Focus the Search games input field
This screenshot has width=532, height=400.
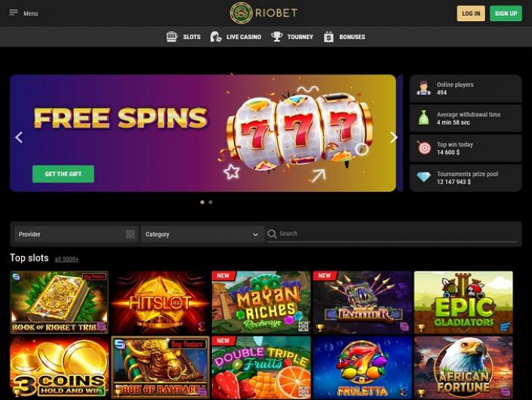click(x=392, y=234)
